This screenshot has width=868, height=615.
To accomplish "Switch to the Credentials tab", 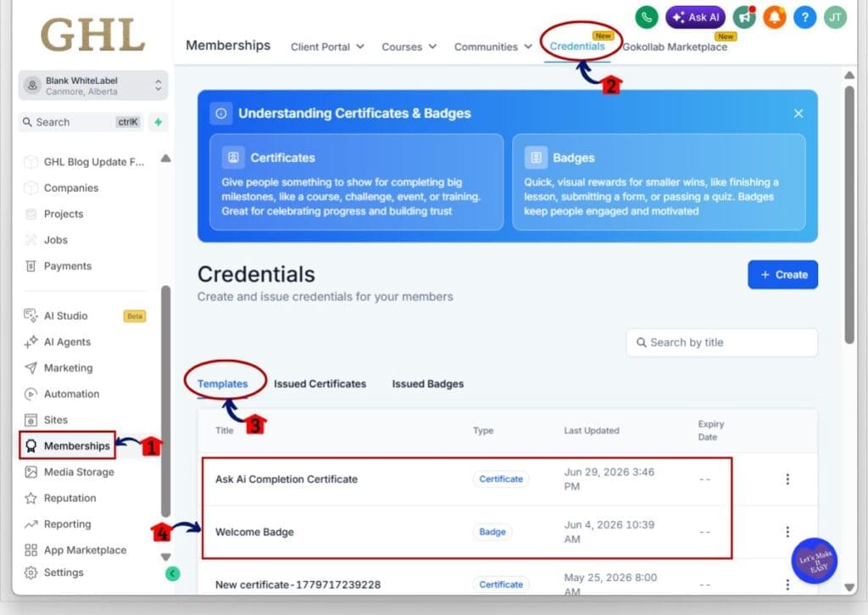I will [x=577, y=47].
